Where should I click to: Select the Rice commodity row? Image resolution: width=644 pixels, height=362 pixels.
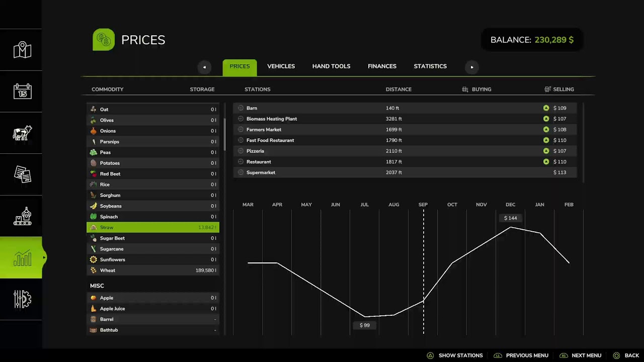pyautogui.click(x=153, y=185)
